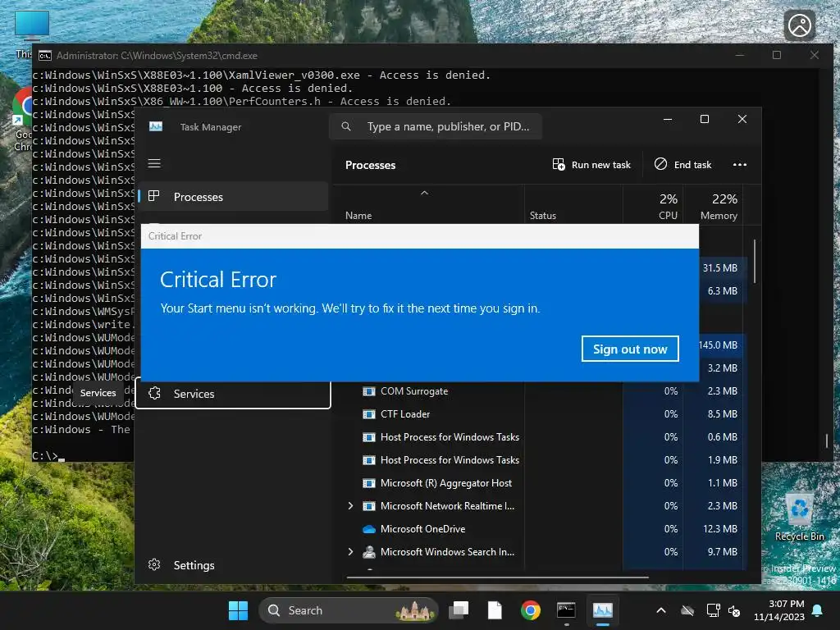Expand Microsoft Network Realtime process group

click(350, 505)
